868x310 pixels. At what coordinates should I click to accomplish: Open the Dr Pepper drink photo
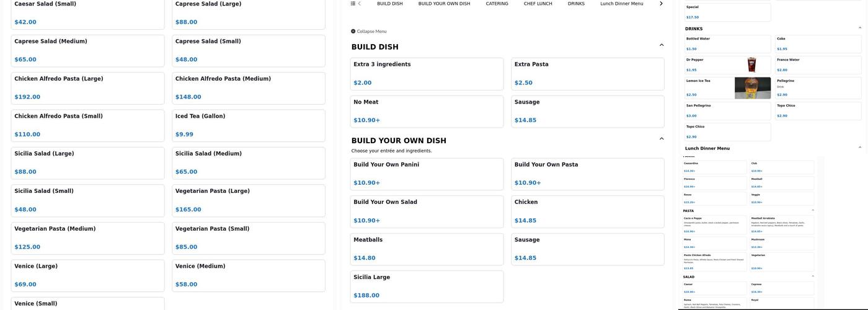click(x=751, y=64)
